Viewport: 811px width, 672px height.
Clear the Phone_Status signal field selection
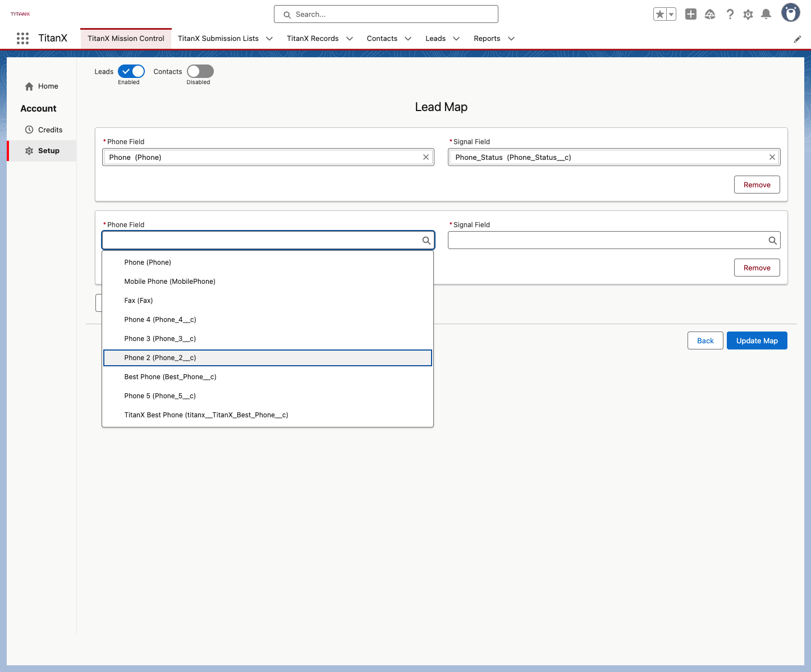(772, 157)
